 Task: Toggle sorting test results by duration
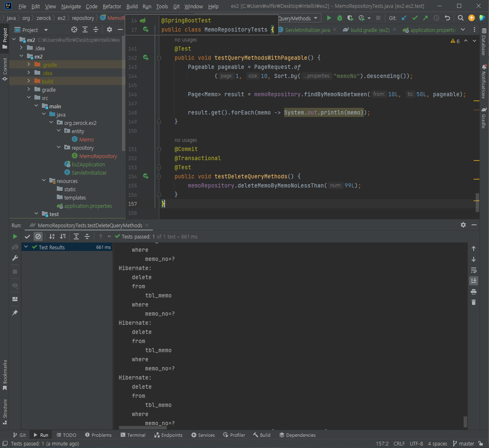[63, 236]
